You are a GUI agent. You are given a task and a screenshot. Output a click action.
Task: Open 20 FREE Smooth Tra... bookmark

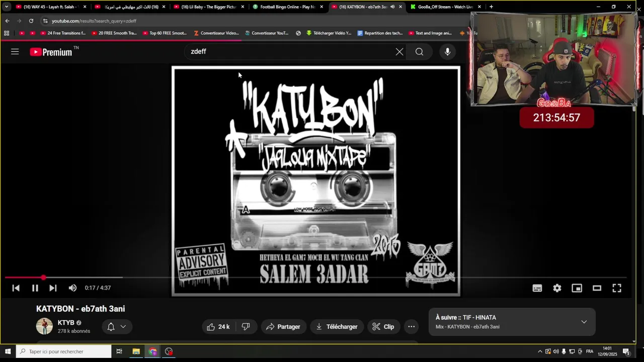(114, 33)
